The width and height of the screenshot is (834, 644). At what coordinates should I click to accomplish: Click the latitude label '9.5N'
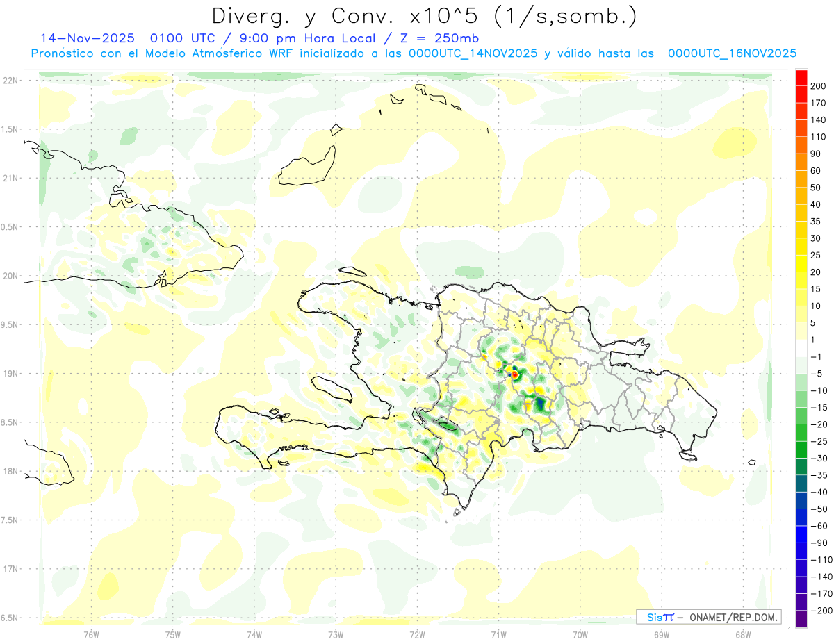(x=10, y=324)
